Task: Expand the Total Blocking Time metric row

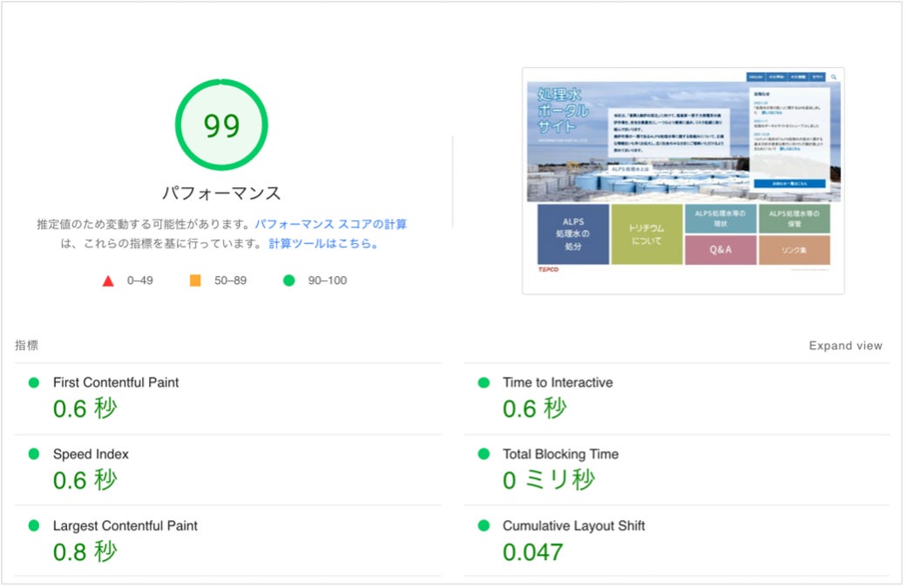Action: click(x=560, y=454)
